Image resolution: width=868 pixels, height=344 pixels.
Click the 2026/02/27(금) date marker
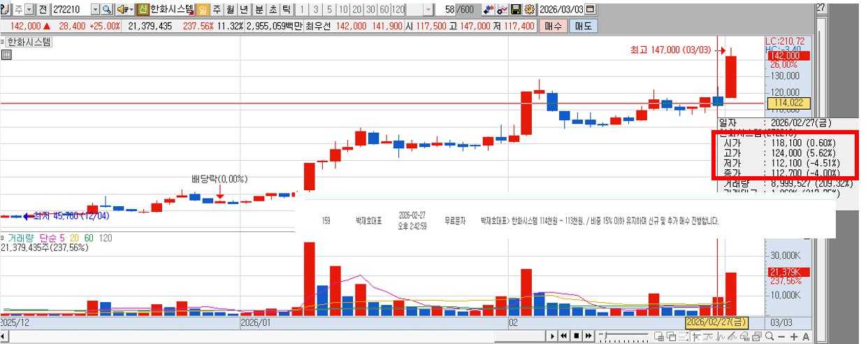[717, 322]
